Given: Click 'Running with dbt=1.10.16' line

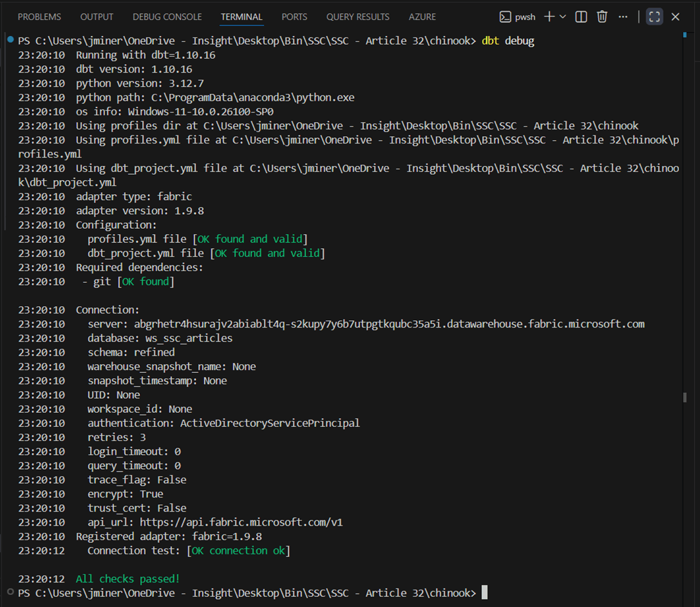Looking at the screenshot, I should (x=145, y=55).
